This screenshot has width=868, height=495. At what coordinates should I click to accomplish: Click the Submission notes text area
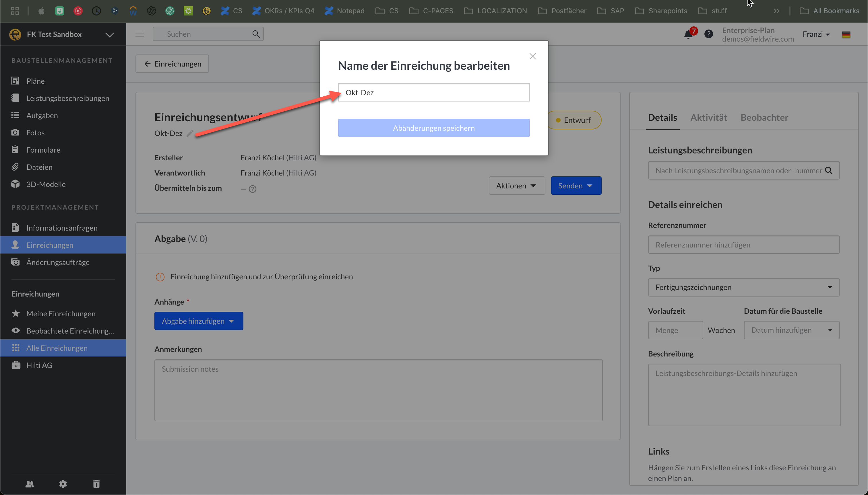tap(378, 390)
